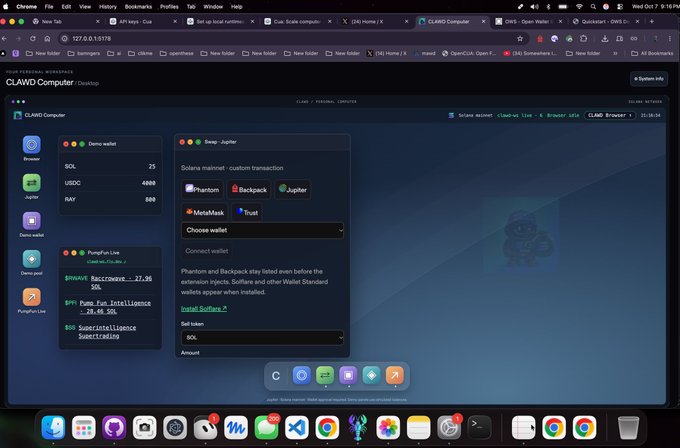Expand the CLAWD Browser pill menu
This screenshot has width=680, height=448.
(x=609, y=115)
